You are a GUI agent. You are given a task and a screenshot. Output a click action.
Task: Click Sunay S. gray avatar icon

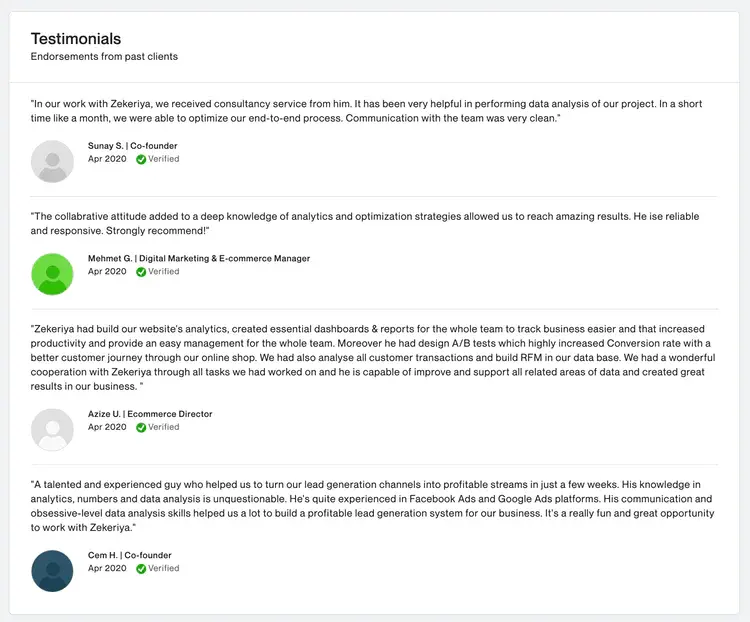point(52,161)
